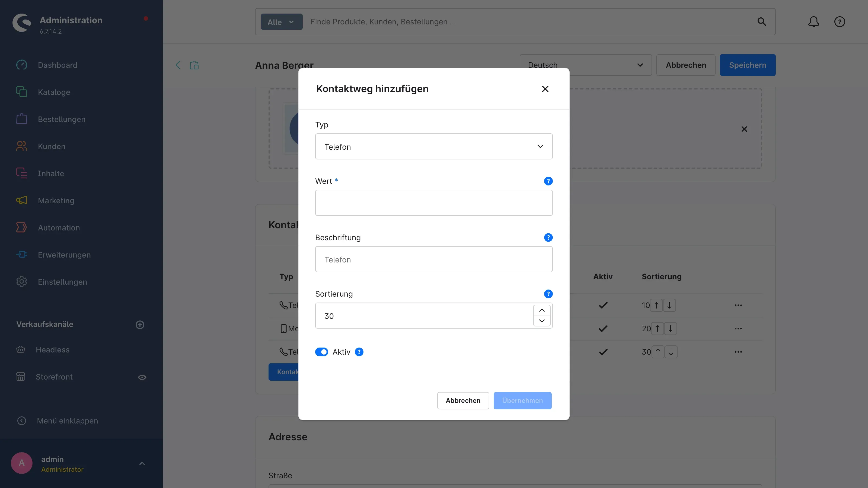Open actions menu for sorting 10 row
868x488 pixels.
738,305
